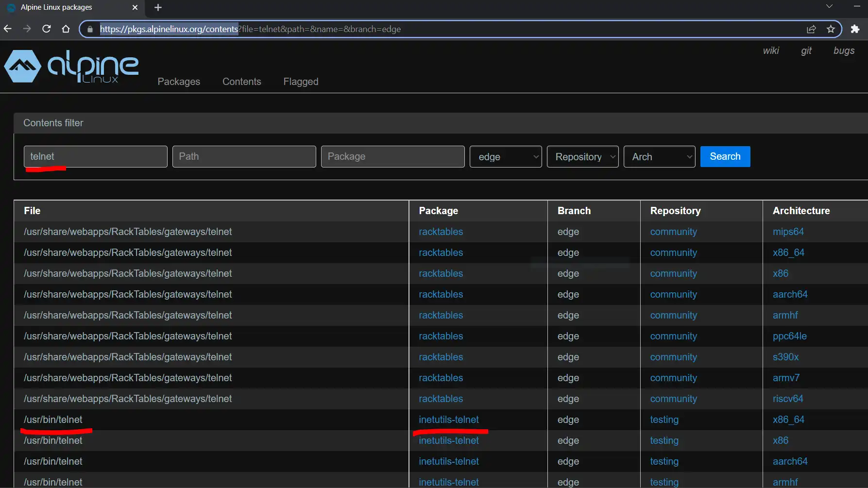View site security lock info

(90, 29)
